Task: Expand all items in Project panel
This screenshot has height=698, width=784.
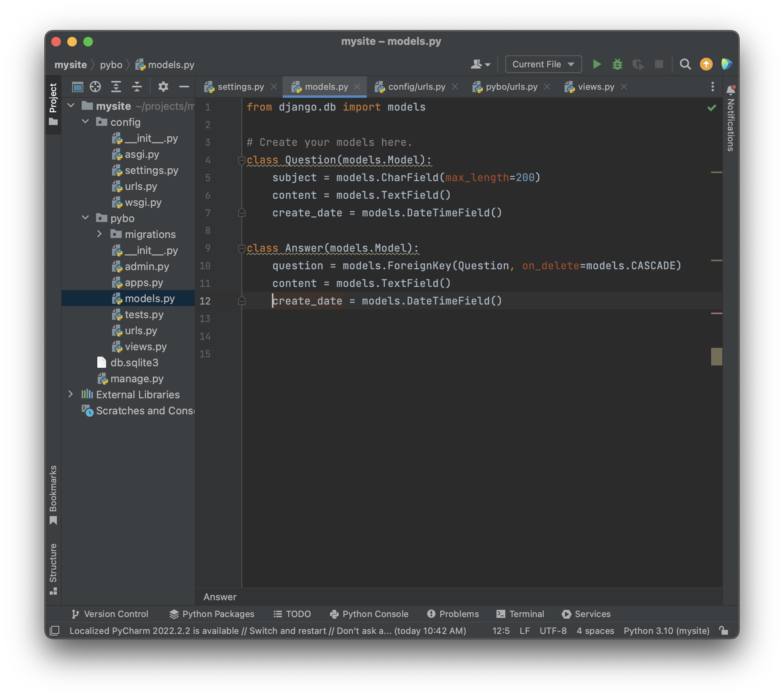Action: 116,87
